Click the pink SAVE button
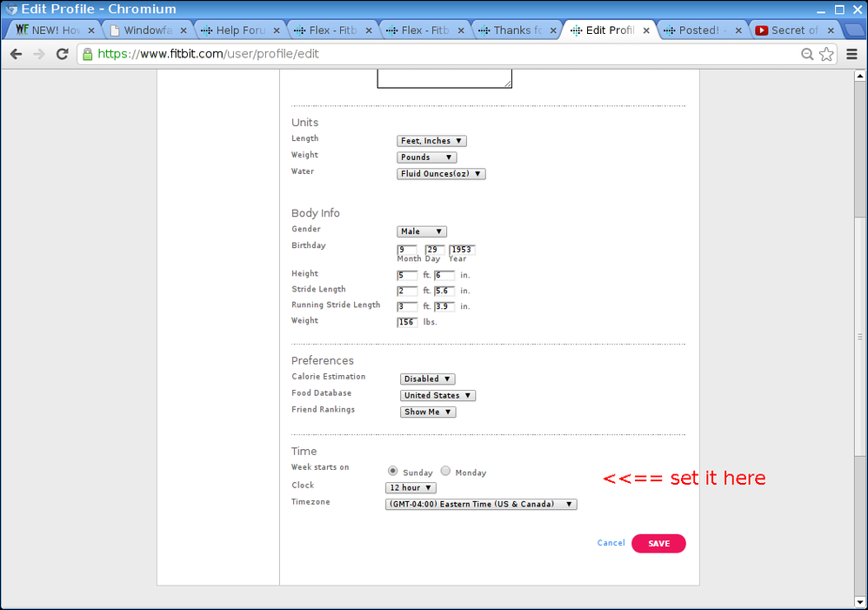The height and width of the screenshot is (610, 868). coord(658,544)
